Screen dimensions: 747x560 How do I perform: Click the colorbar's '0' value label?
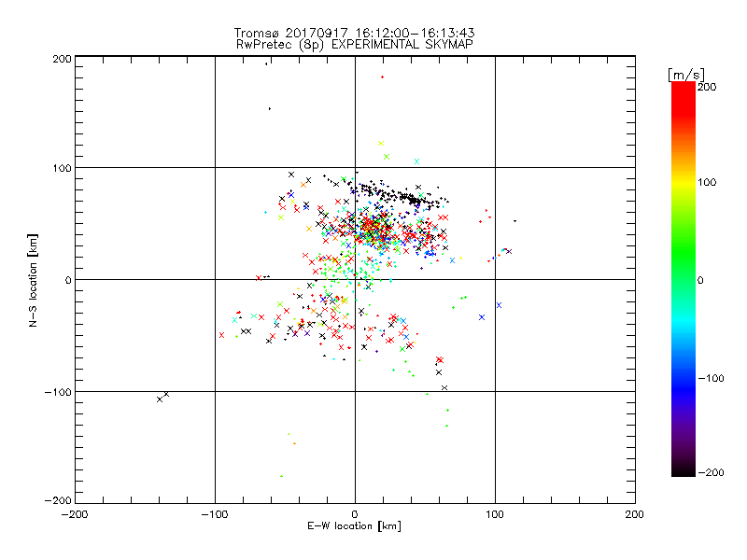[700, 281]
